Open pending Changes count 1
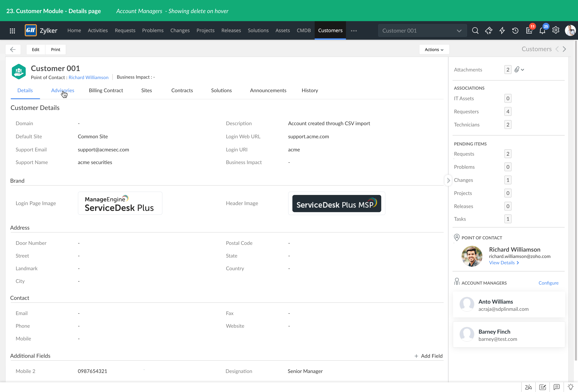Image resolution: width=578 pixels, height=392 pixels. (x=508, y=180)
